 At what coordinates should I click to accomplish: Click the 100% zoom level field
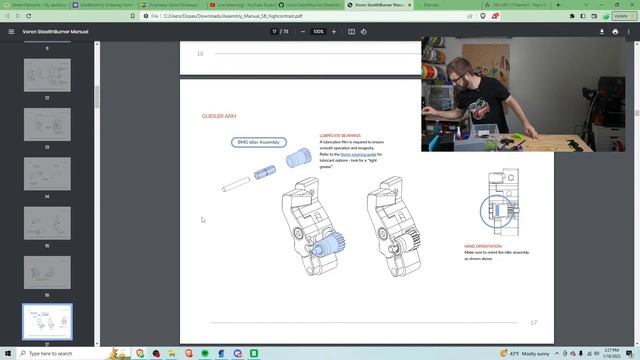click(318, 31)
